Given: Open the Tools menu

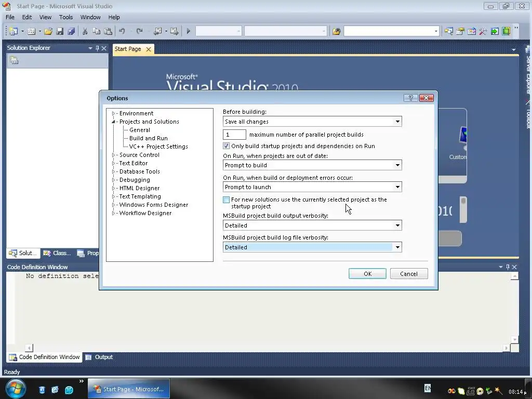Looking at the screenshot, I should tap(66, 17).
